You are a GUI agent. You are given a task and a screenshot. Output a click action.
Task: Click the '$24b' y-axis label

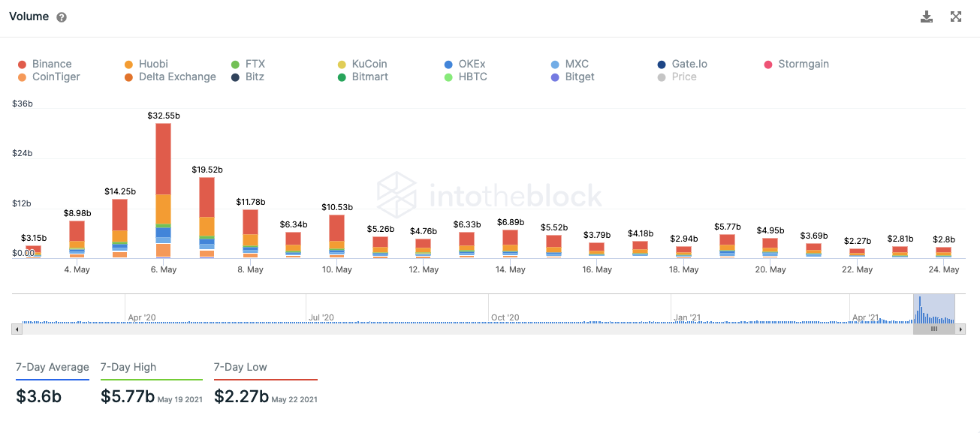[23, 154]
